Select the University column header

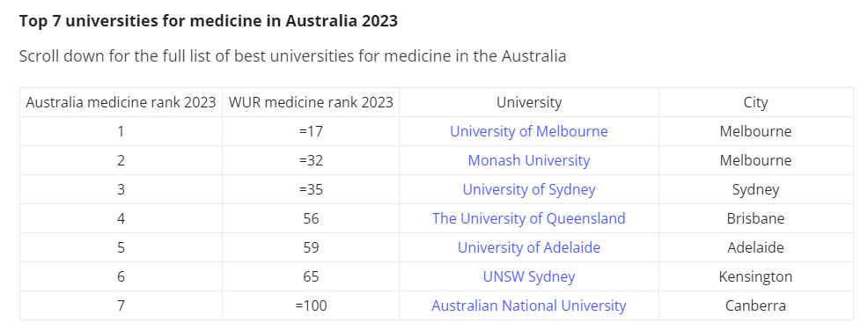(x=529, y=102)
